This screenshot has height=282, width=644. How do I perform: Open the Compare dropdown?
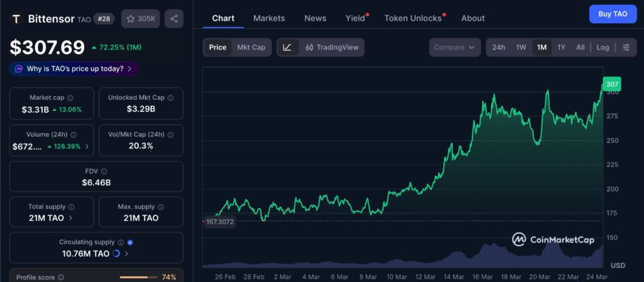click(455, 48)
